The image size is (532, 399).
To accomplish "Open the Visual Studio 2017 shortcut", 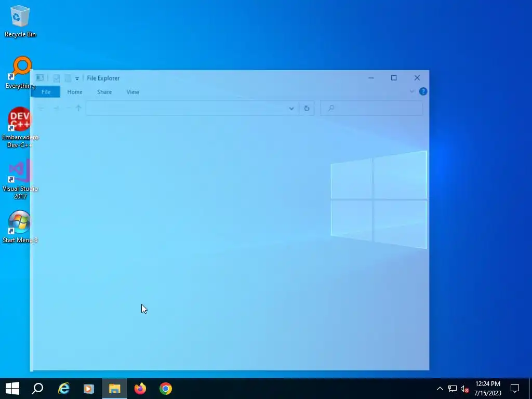I will tap(20, 179).
